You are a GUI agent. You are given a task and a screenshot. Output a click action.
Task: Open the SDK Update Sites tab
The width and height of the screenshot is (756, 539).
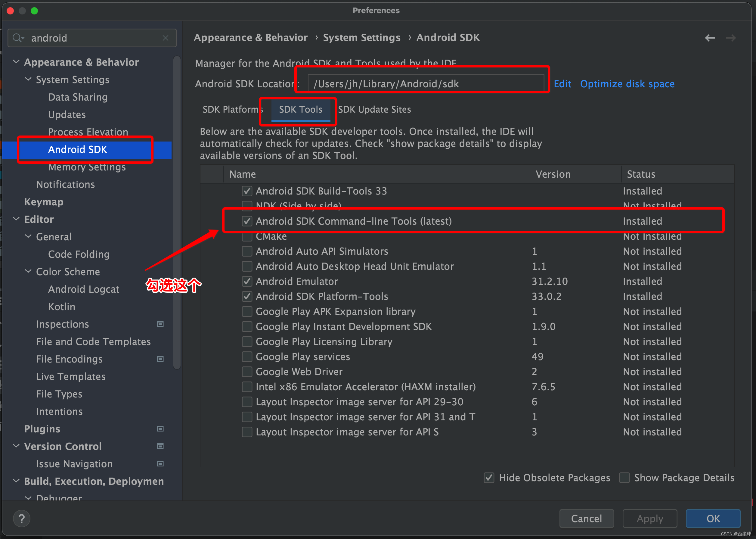pyautogui.click(x=374, y=110)
